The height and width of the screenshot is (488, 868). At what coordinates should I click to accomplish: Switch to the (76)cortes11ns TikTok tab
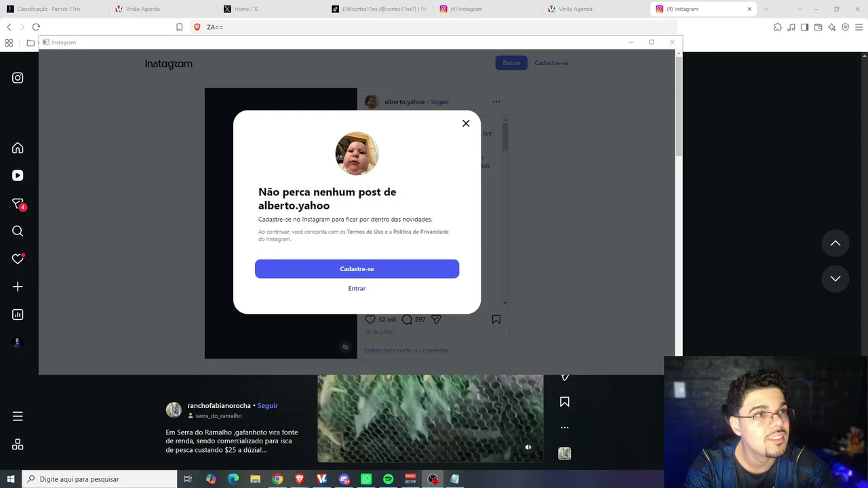point(380,9)
